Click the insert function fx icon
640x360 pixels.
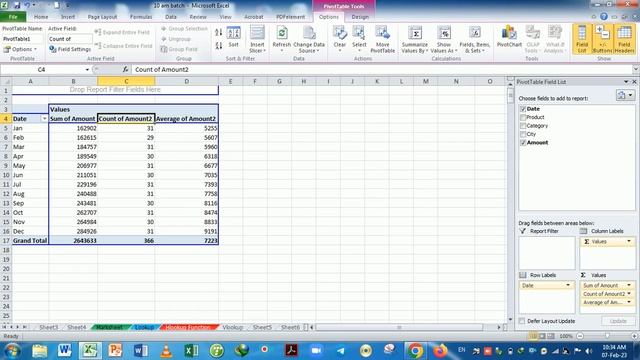[x=125, y=69]
